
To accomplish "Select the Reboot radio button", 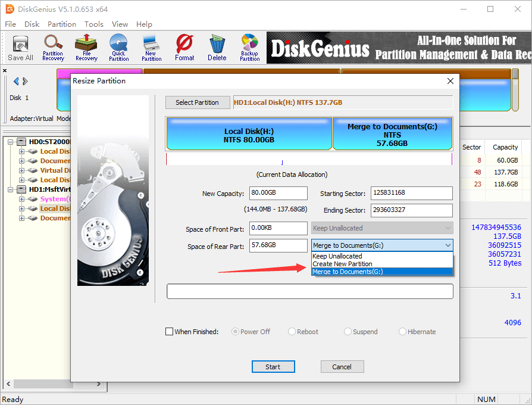I will point(292,332).
